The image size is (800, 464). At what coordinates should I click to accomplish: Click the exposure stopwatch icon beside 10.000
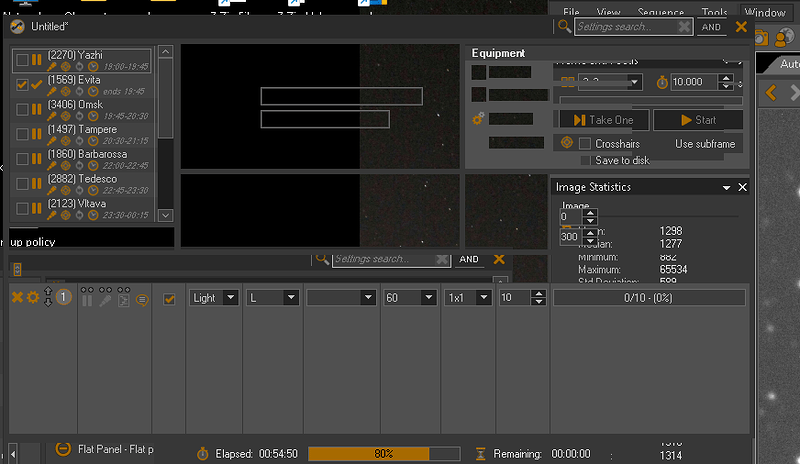(662, 82)
